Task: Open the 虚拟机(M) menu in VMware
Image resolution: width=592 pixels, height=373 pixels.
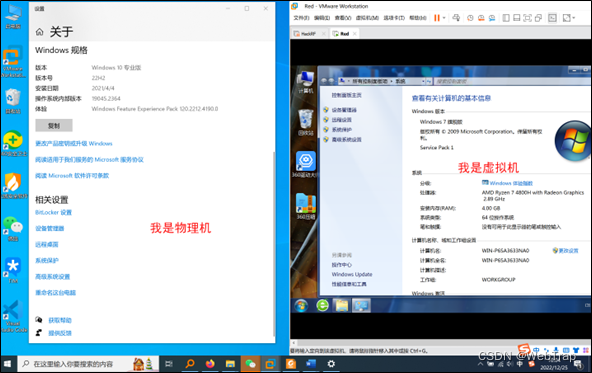Action: tap(367, 18)
